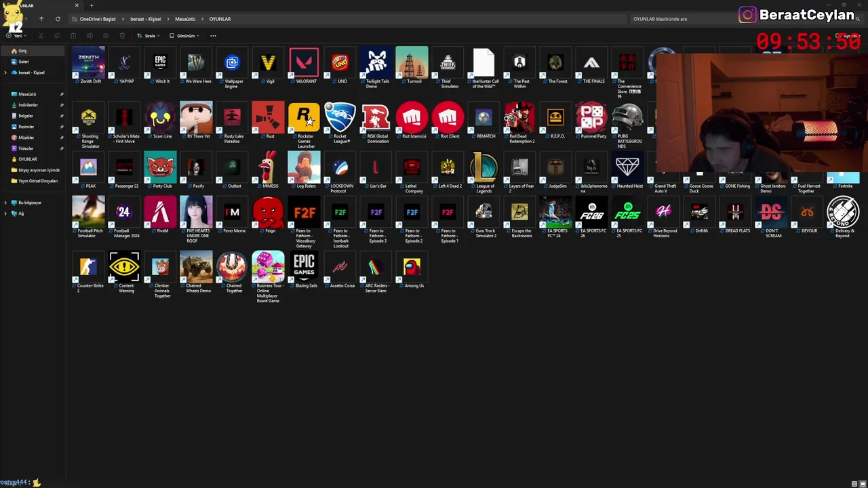This screenshot has width=868, height=488.
Task: Select the Party Club shortcut
Action: click(x=160, y=170)
